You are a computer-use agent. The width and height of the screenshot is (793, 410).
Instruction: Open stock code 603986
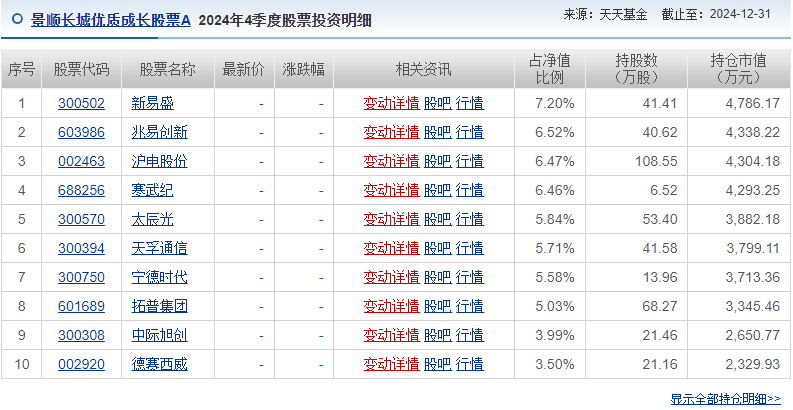pyautogui.click(x=81, y=132)
